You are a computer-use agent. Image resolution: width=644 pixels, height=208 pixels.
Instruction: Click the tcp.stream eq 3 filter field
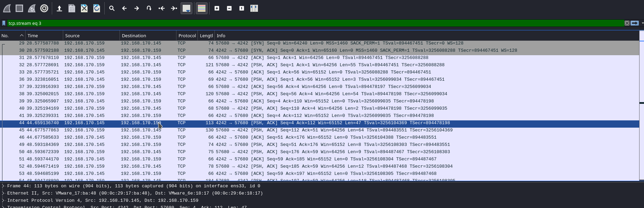[311, 23]
